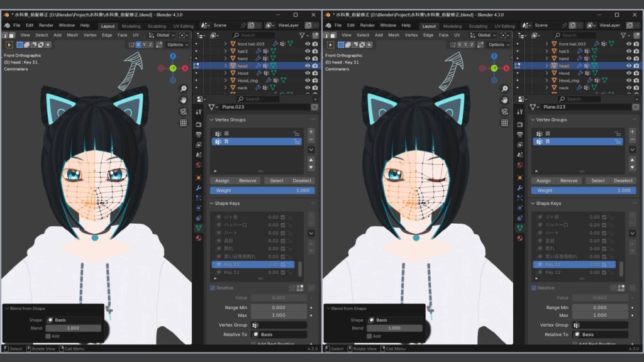Click Select button under Vertex Groups, left window

(x=277, y=180)
